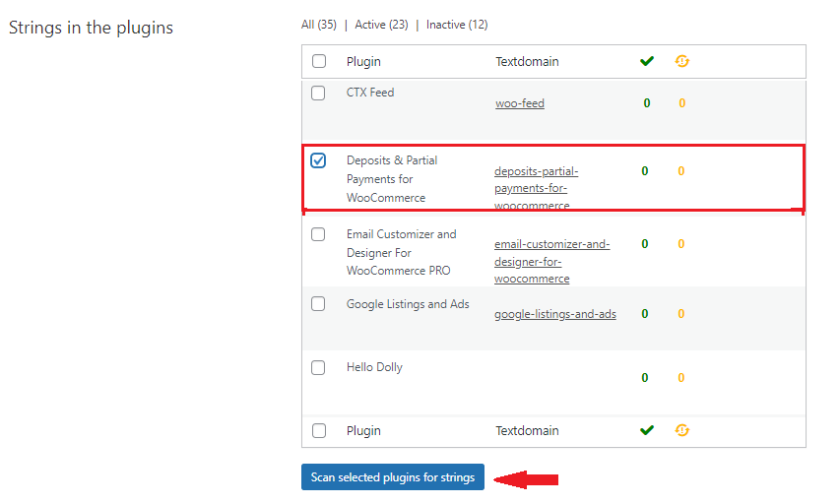Check Google Listings and Ads checkbox
This screenshot has width=840, height=504.
click(x=318, y=304)
